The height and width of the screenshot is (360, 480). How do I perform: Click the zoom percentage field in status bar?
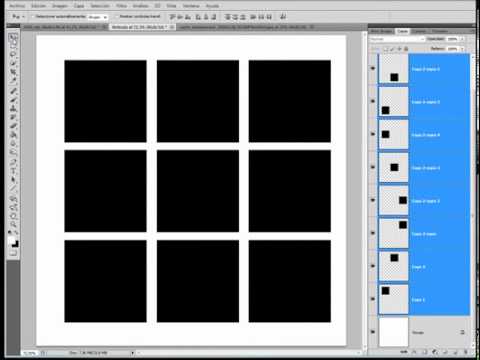[x=29, y=353]
